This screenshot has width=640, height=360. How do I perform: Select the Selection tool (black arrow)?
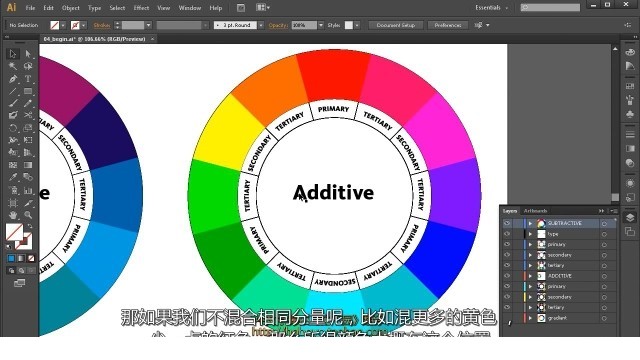pos(13,54)
